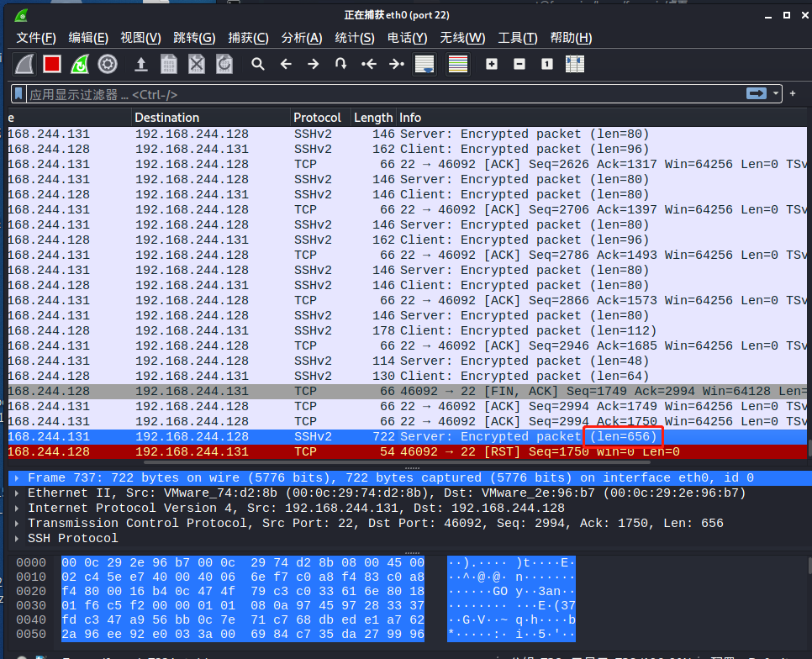The height and width of the screenshot is (659, 812).
Task: Go back to previous packet arrow
Action: [286, 64]
